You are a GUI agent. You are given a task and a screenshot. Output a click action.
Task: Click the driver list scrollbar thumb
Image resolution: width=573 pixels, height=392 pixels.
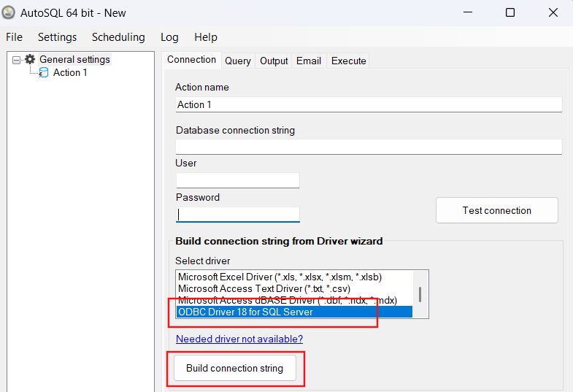tap(420, 294)
